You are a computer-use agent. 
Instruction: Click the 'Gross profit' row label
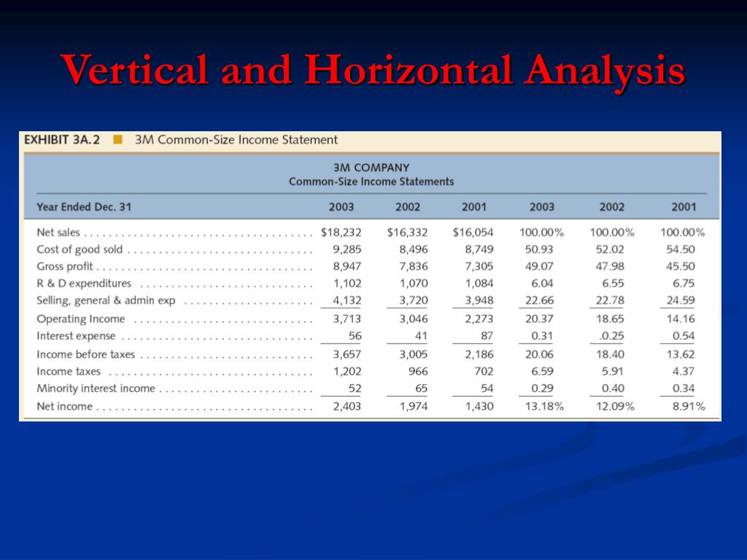click(65, 266)
